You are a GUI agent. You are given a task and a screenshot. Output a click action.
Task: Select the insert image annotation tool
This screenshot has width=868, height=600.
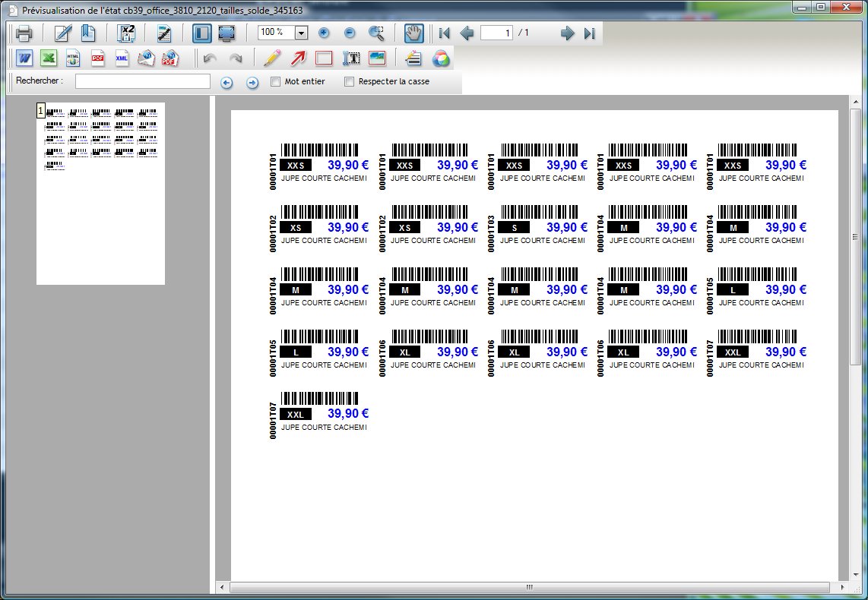click(x=377, y=58)
